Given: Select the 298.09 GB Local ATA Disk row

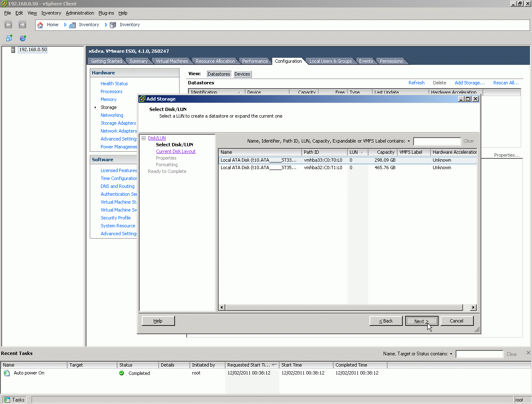Looking at the screenshot, I should tap(347, 160).
